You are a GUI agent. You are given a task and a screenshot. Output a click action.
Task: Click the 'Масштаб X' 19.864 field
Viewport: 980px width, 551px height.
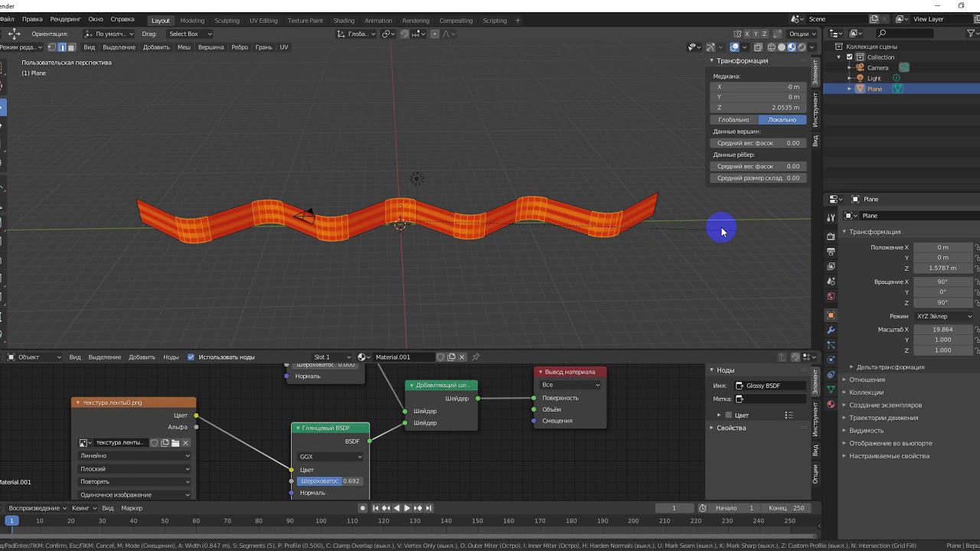tap(943, 330)
